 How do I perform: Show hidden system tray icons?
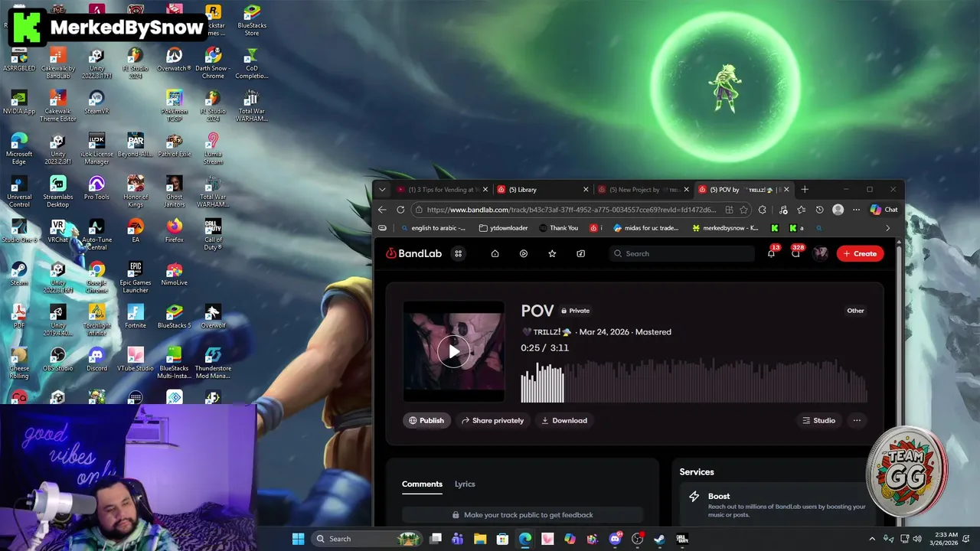coord(871,539)
